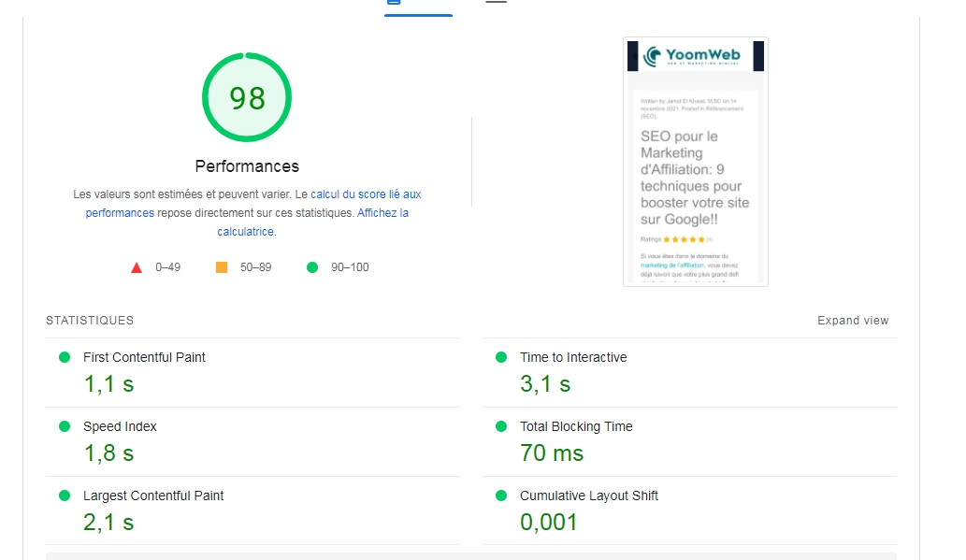Click the green dot beside Cumulative Layout Shift
The image size is (966, 560).
pyautogui.click(x=501, y=495)
